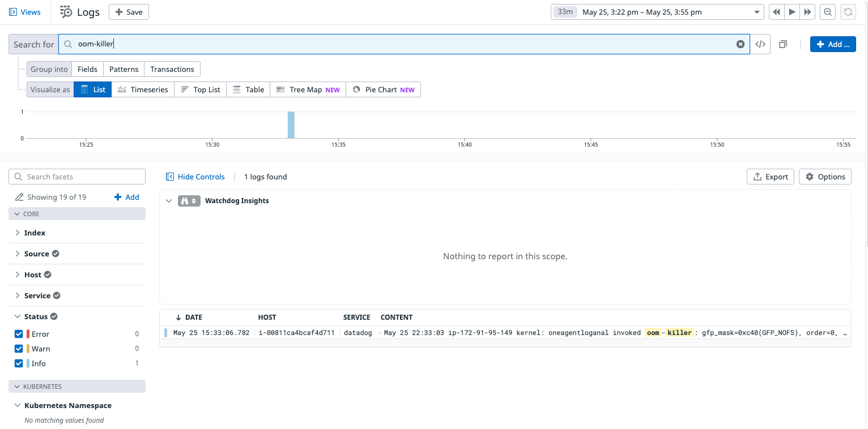Group logs into Patterns
Image resolution: width=868 pixels, height=429 pixels.
point(124,69)
